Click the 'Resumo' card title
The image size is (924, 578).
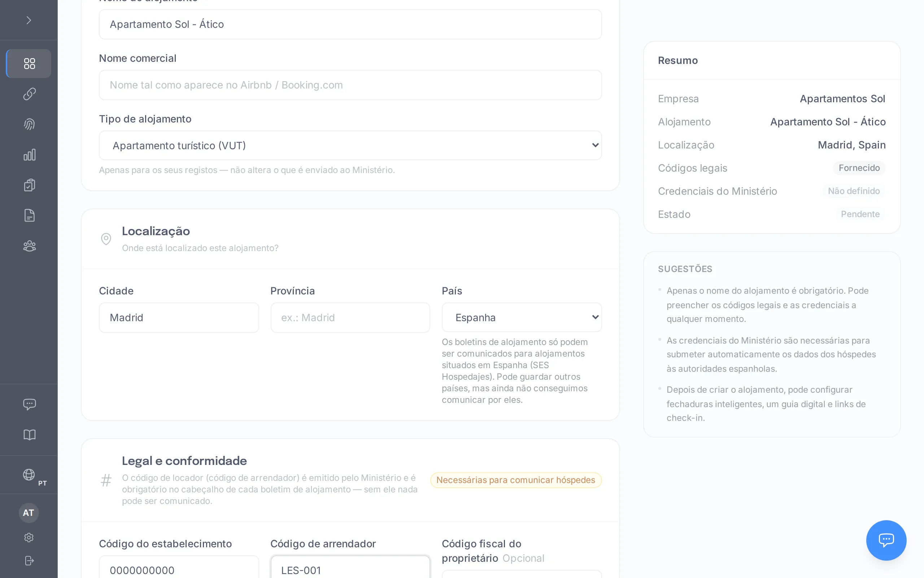coord(678,60)
